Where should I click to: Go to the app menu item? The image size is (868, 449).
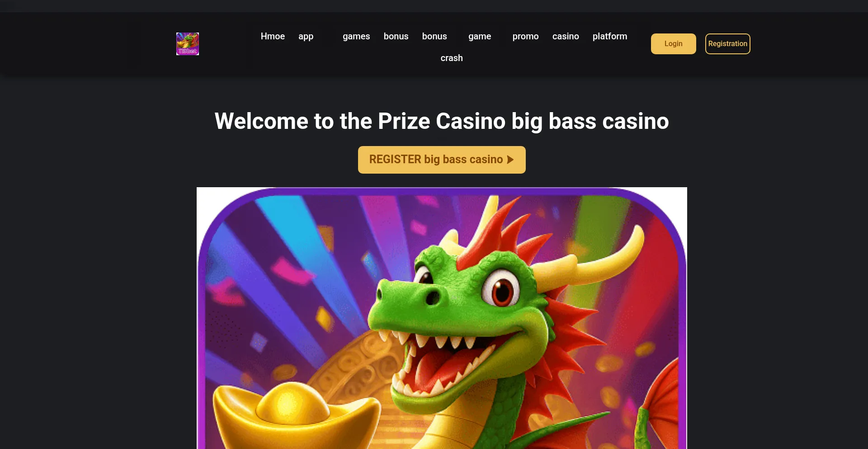[306, 36]
